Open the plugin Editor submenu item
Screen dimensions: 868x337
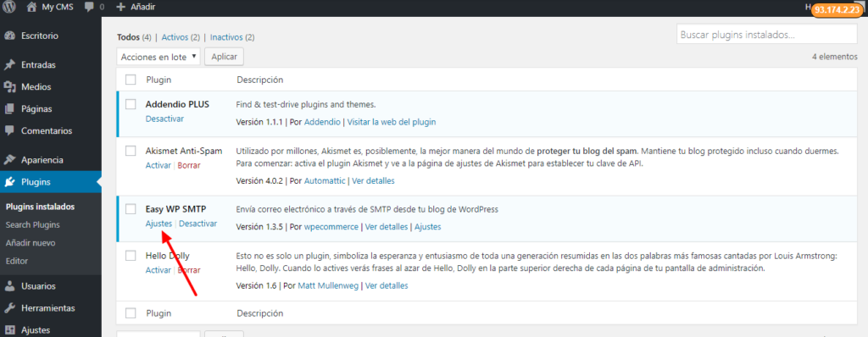pos(17,261)
